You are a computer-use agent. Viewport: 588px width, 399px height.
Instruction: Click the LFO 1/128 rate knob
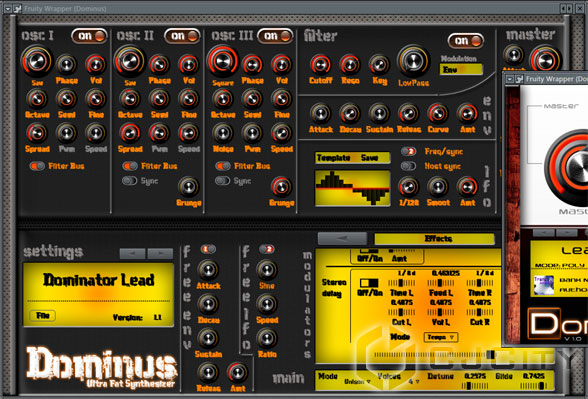coord(408,187)
